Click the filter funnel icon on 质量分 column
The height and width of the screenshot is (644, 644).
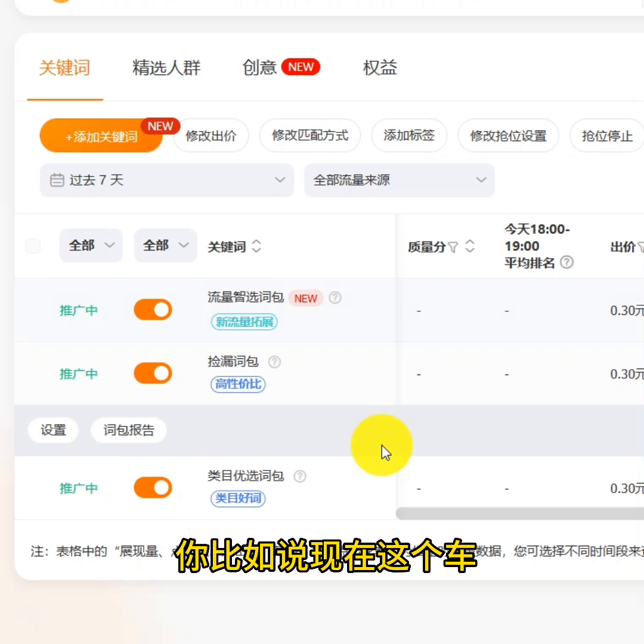pos(453,246)
